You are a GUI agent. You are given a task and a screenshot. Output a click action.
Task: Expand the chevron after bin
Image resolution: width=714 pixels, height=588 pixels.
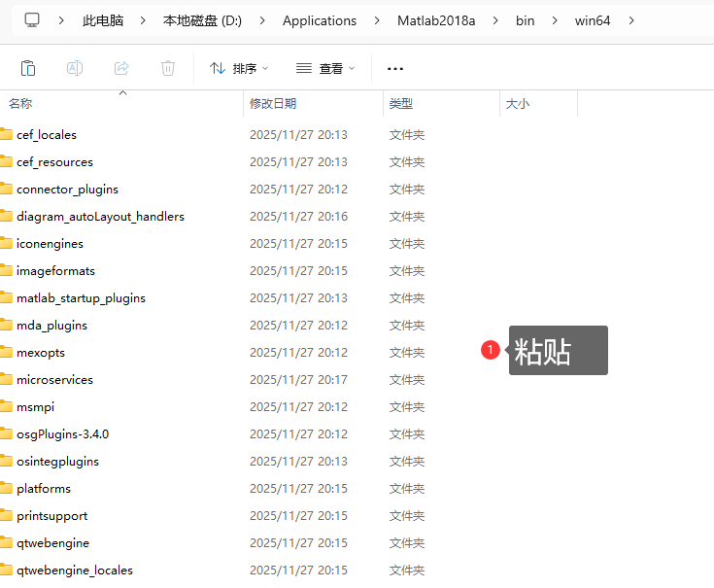[x=555, y=20]
